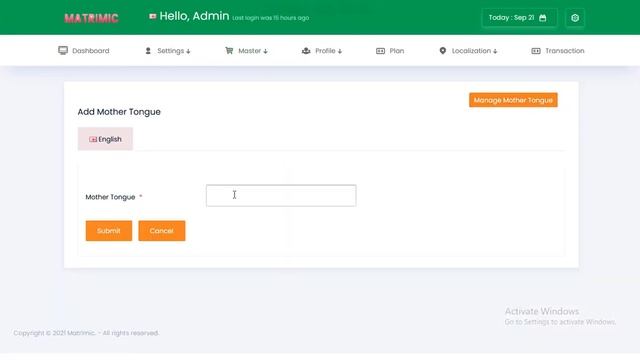
Task: Select the English language tab
Action: point(105,139)
